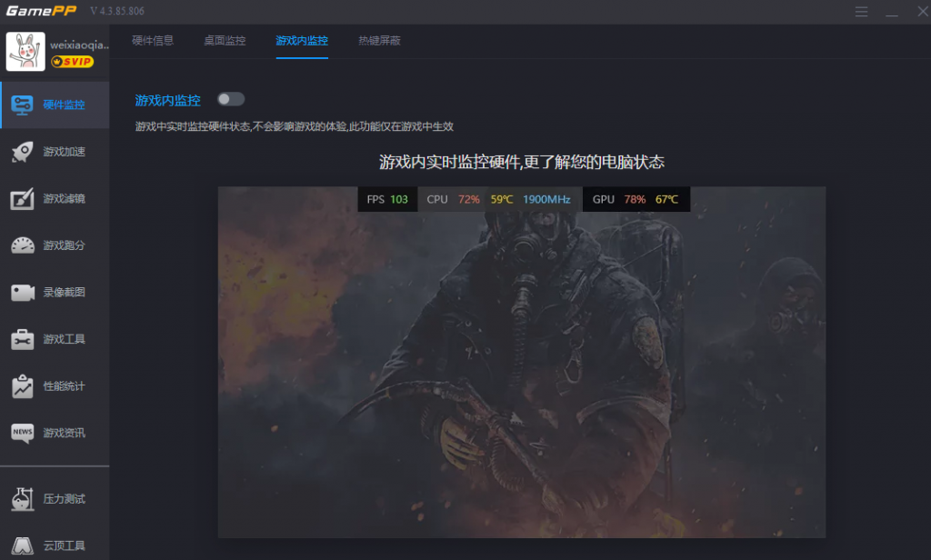Image resolution: width=931 pixels, height=560 pixels.
Task: Click the 游戏跑分 sidebar label
Action: [65, 245]
